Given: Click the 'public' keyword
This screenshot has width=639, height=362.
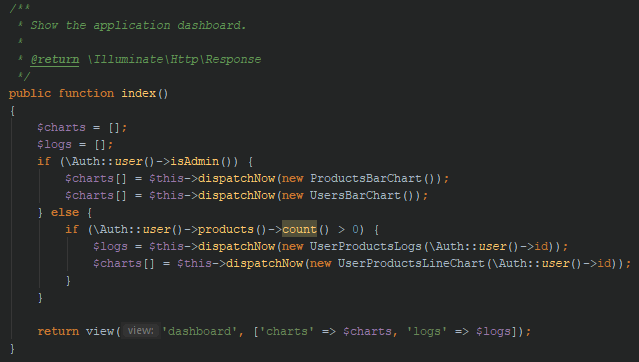Looking at the screenshot, I should coord(30,93).
